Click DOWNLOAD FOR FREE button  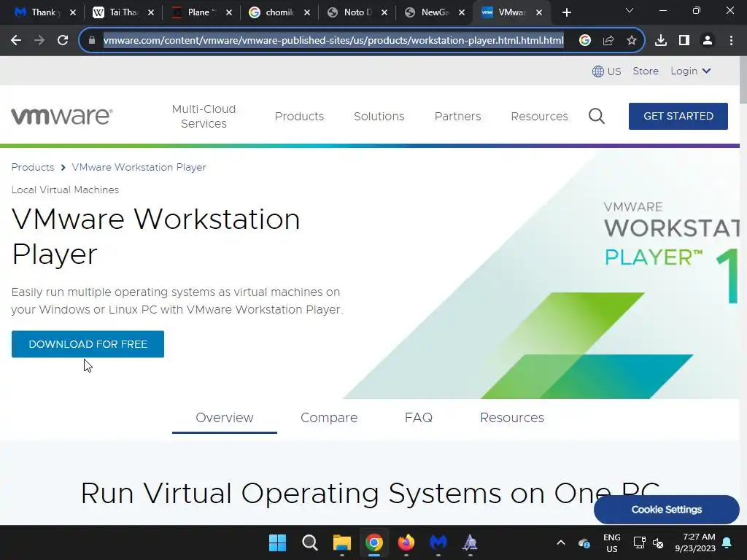coord(88,344)
